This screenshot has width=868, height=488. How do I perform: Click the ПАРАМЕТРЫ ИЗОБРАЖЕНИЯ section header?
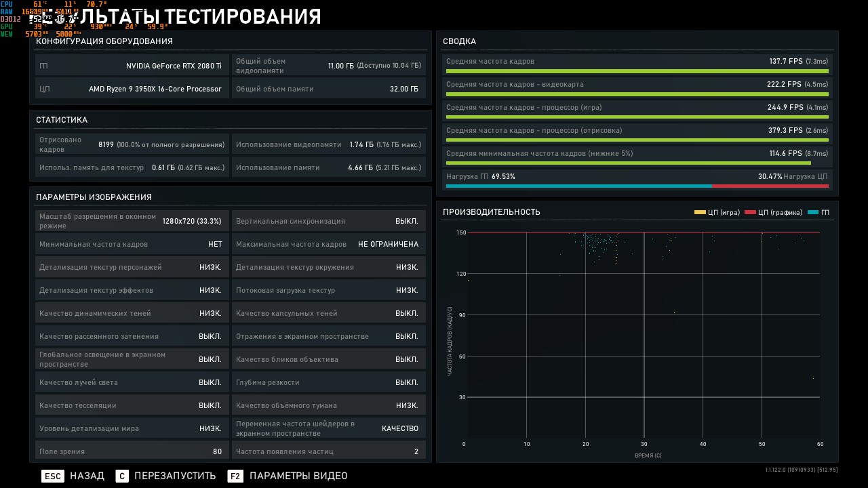click(94, 197)
